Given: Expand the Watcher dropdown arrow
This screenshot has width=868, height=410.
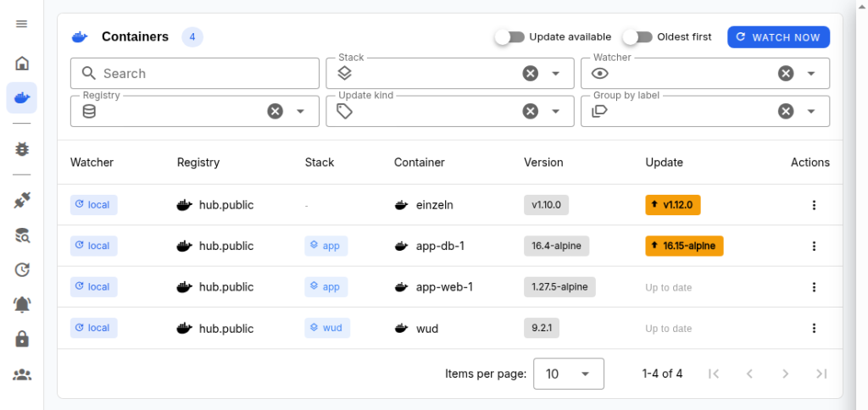Looking at the screenshot, I should click(x=811, y=74).
